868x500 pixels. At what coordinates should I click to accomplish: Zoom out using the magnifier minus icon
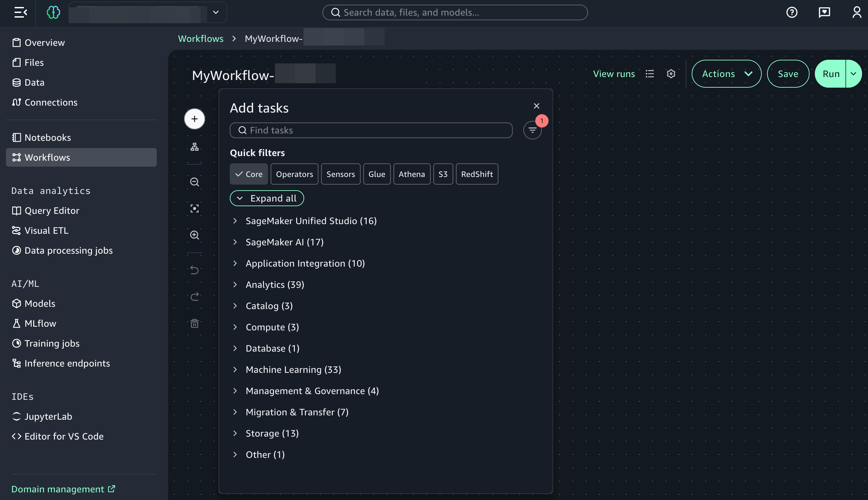click(x=194, y=182)
